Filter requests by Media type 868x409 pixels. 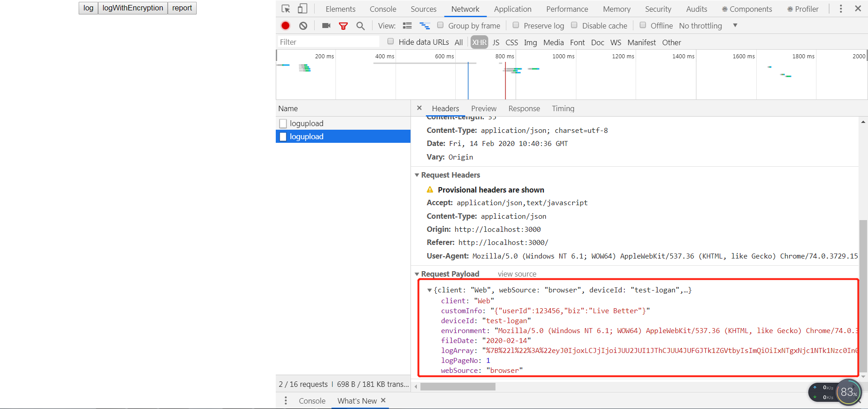pyautogui.click(x=553, y=42)
